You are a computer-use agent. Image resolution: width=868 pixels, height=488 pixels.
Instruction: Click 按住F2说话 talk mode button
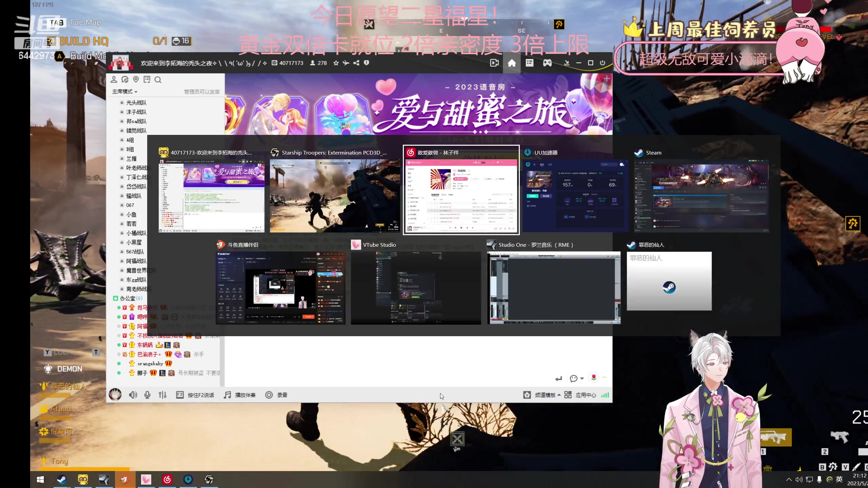point(195,395)
